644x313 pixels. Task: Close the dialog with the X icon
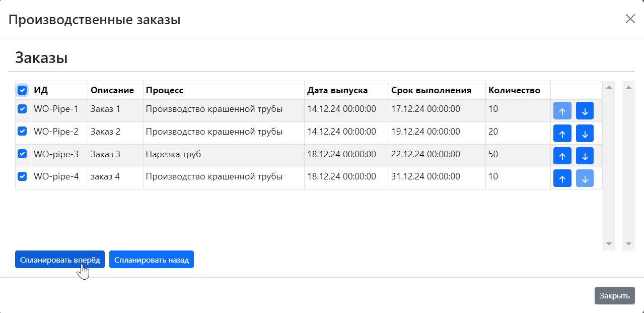[x=630, y=19]
